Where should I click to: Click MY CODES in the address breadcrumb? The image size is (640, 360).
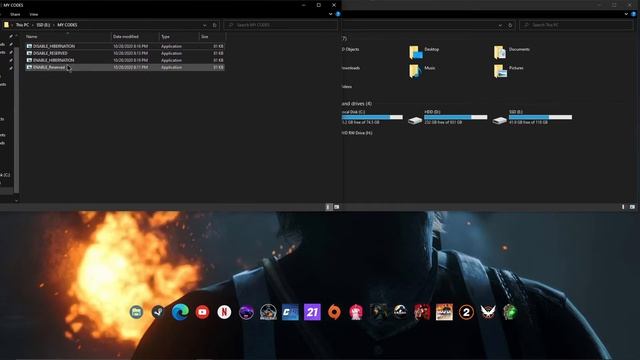[67, 25]
